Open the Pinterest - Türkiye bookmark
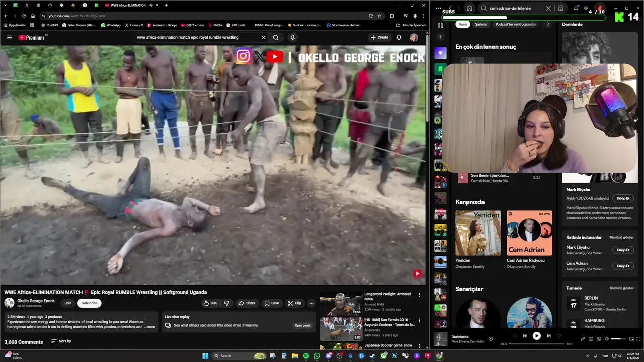 (162, 25)
